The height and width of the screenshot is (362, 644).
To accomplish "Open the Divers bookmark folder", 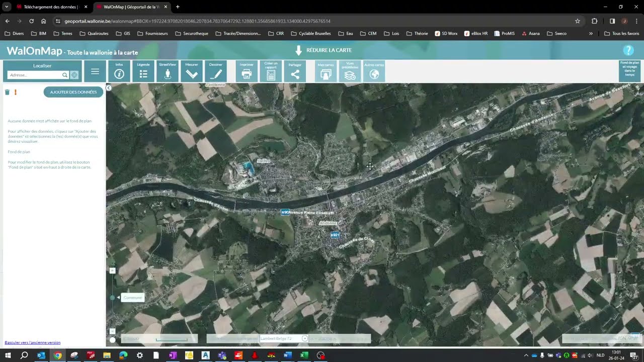I will [14, 34].
